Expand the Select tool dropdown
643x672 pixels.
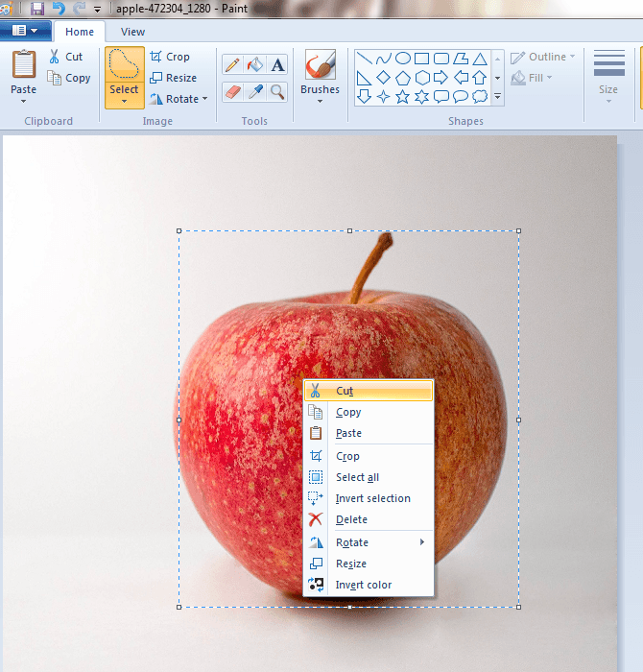coord(124,101)
